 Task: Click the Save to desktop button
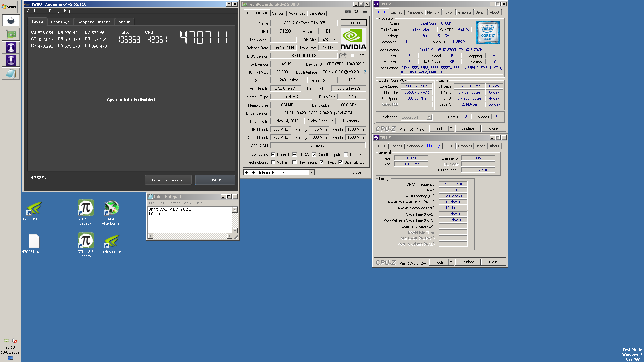pos(168,180)
